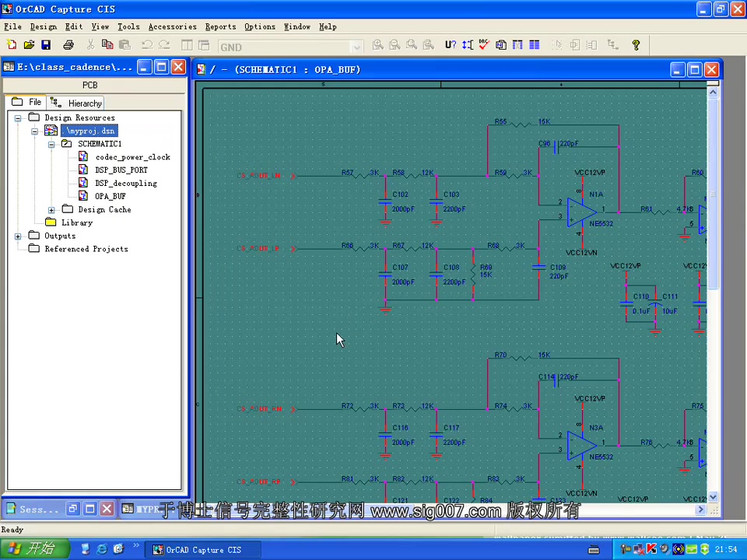The width and height of the screenshot is (747, 560).
Task: Click the Print icon in toolbar
Action: coord(68,45)
